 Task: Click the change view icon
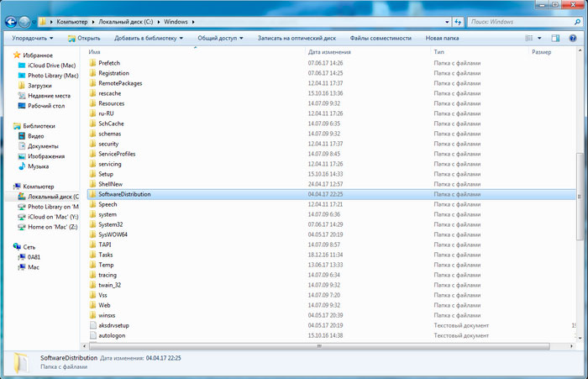pos(529,38)
